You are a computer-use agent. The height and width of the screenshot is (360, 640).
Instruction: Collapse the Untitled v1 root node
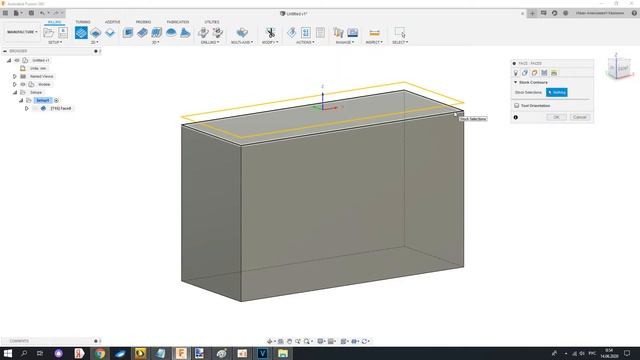[9, 60]
